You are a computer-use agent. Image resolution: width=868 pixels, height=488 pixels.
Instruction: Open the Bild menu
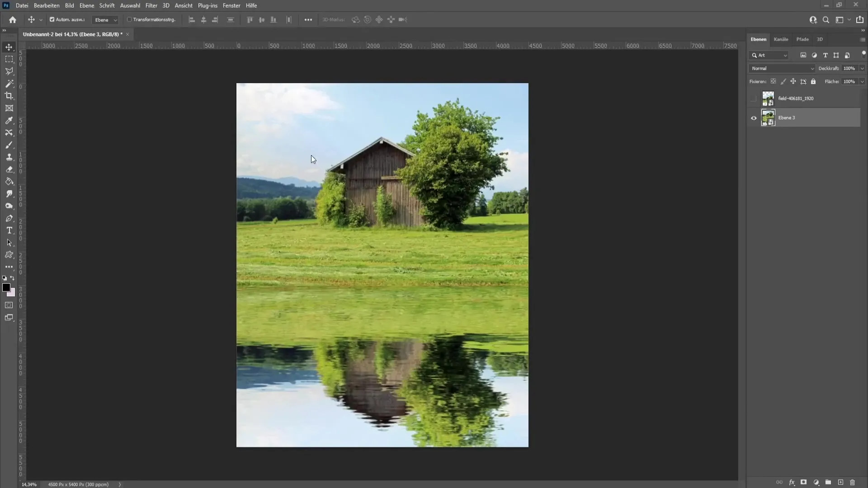coord(69,5)
